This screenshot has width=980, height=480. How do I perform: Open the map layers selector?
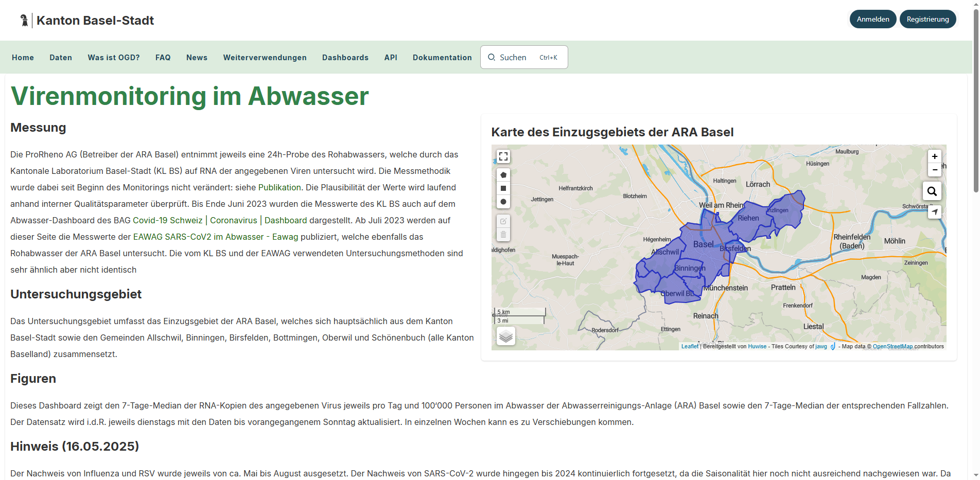point(505,335)
